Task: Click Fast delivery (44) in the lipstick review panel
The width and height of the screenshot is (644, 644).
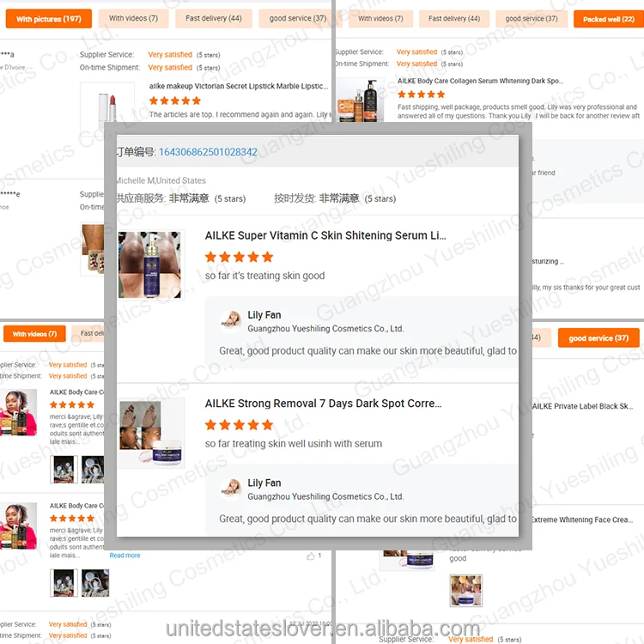Action: pos(214,19)
